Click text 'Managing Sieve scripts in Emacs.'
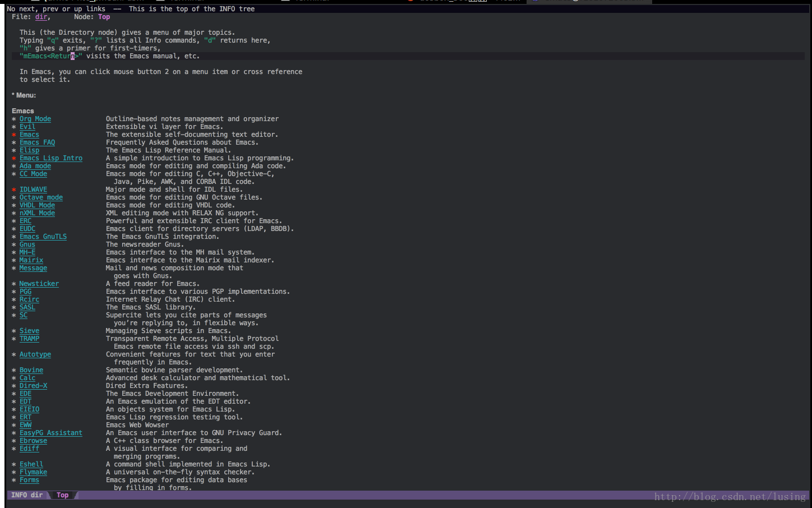The width and height of the screenshot is (812, 508). [x=168, y=331]
